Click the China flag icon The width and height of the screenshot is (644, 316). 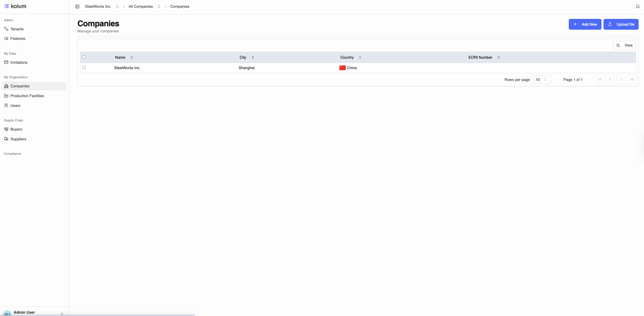click(x=342, y=68)
